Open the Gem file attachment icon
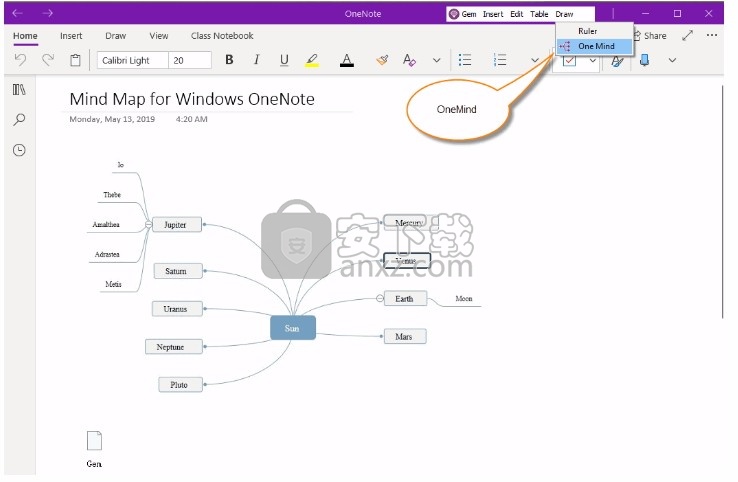Image resolution: width=738 pixels, height=482 pixels. click(x=94, y=441)
